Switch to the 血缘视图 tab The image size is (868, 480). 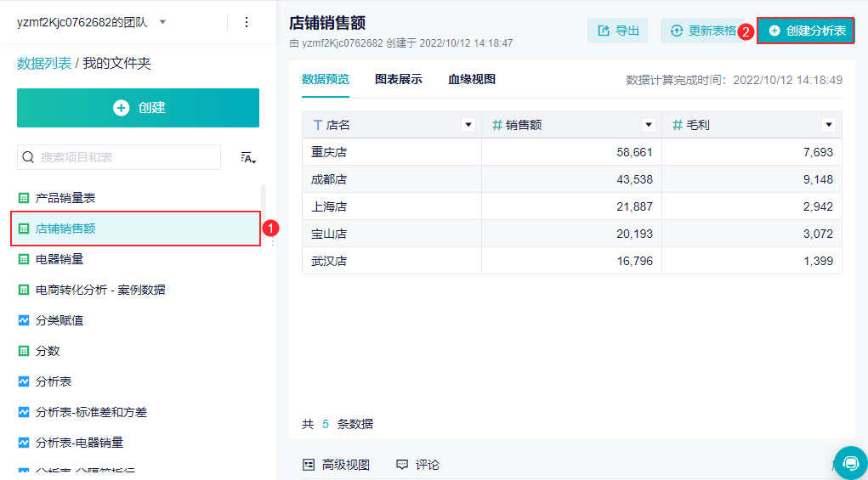[x=472, y=79]
